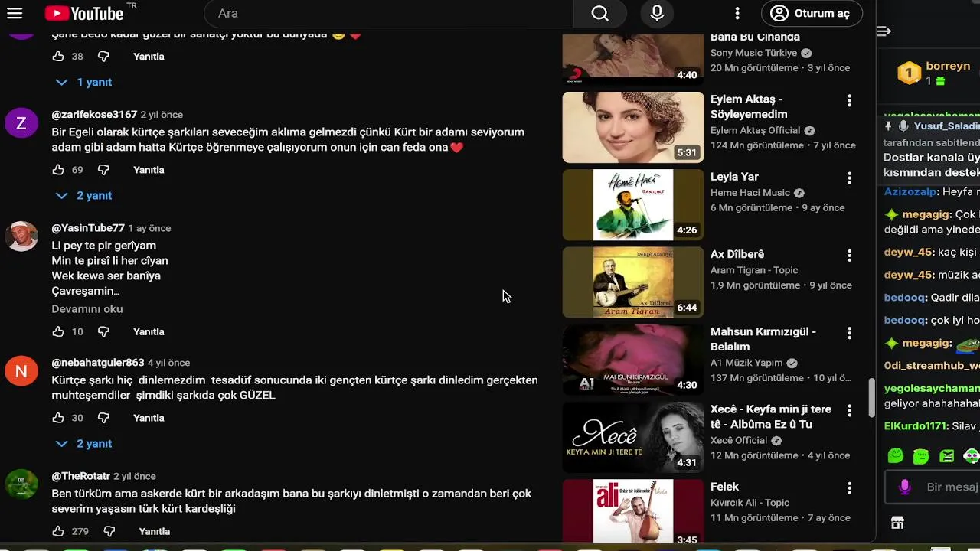980x551 pixels.
Task: Open Kıvırcık Ali - Topic channel
Action: click(750, 503)
